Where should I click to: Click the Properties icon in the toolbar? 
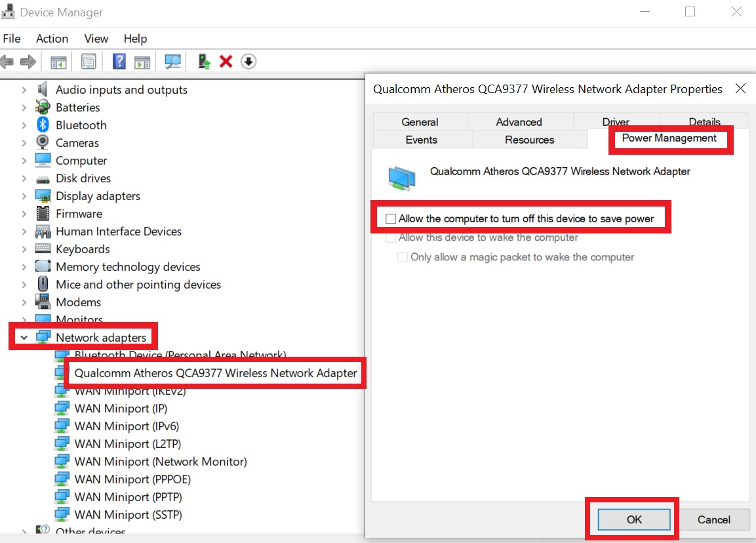coord(89,61)
